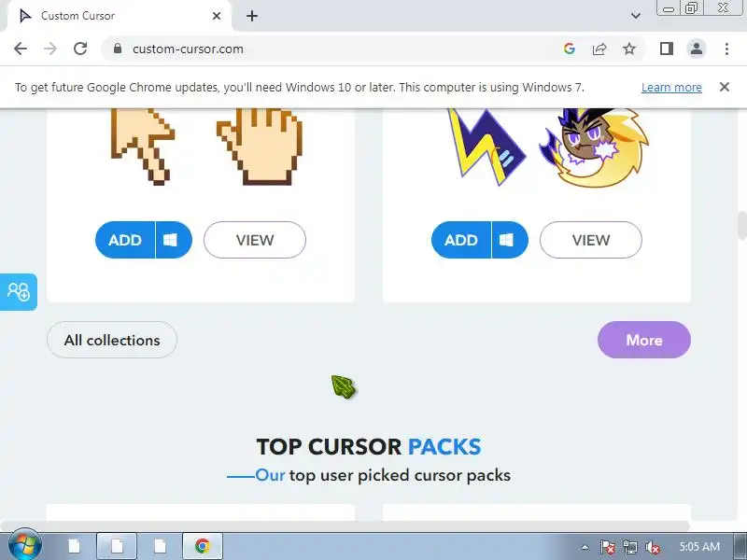
Task: Click the vertical page scrollbar thumb
Action: click(x=742, y=226)
